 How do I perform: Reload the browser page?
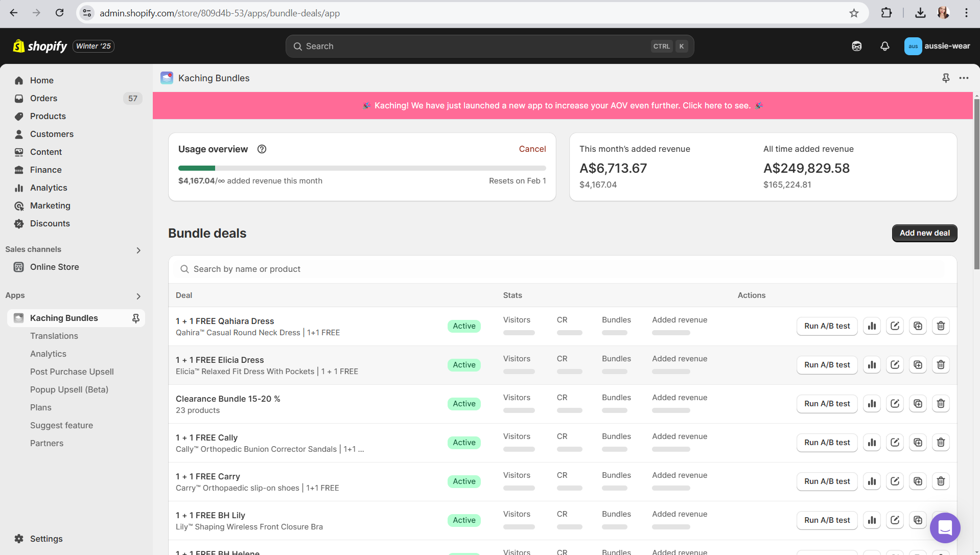(59, 13)
